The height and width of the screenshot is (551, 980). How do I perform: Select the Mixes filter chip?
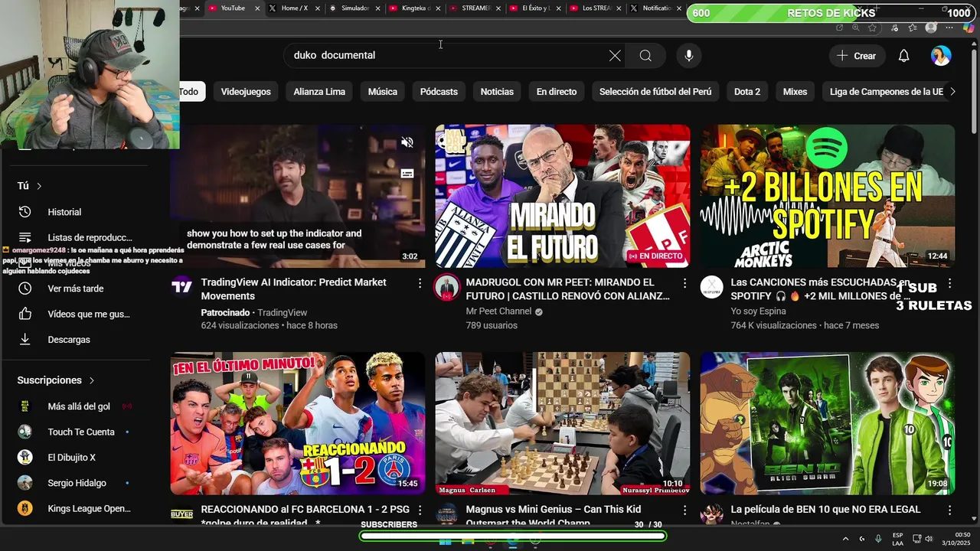[795, 92]
